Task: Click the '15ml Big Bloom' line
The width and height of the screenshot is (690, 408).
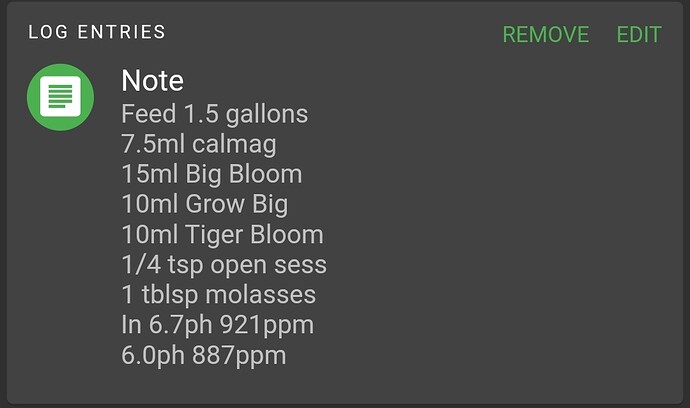Action: (212, 174)
